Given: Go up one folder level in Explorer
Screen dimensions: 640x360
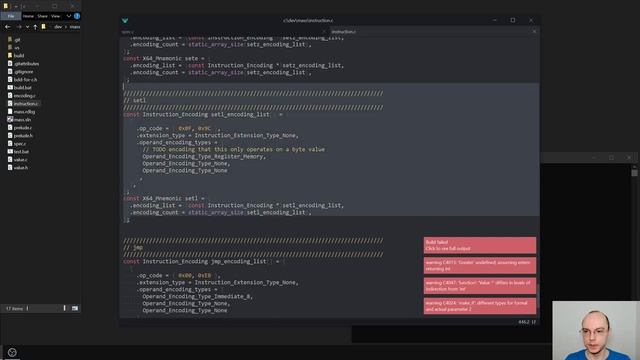Looking at the screenshot, I should pyautogui.click(x=35, y=27).
